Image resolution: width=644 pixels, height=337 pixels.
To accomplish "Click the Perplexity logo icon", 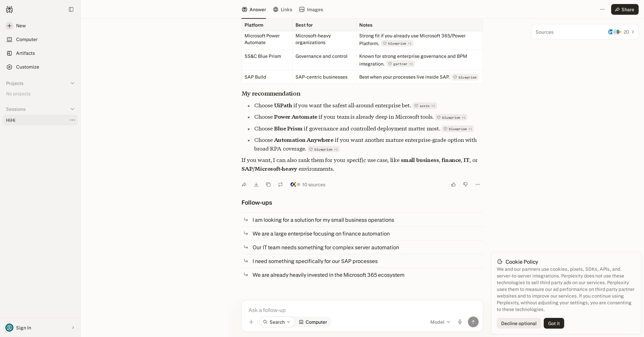I will click(x=9, y=9).
